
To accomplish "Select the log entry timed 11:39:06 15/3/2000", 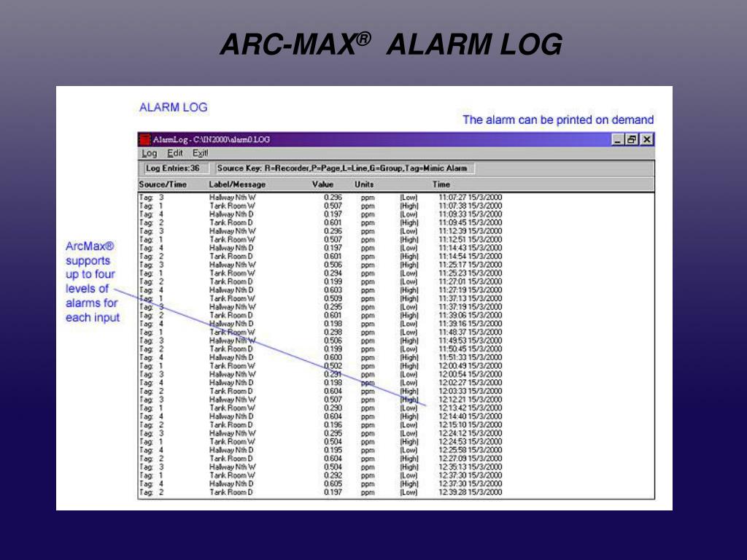I will click(x=320, y=315).
